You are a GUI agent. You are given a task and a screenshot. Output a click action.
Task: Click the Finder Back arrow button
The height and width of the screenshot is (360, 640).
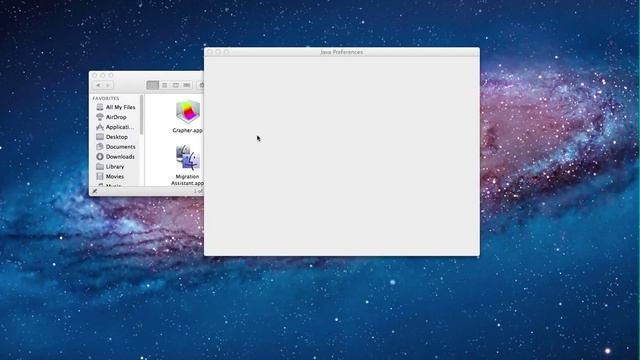98,85
